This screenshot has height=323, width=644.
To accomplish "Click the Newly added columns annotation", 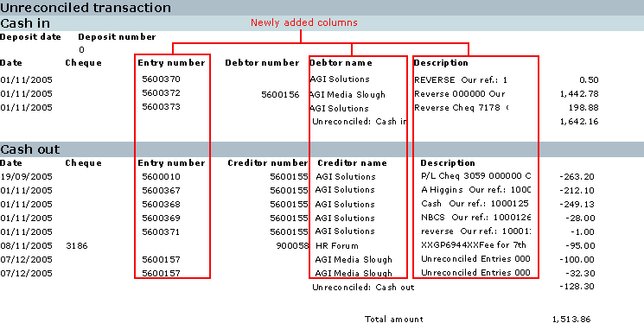I will click(x=304, y=22).
